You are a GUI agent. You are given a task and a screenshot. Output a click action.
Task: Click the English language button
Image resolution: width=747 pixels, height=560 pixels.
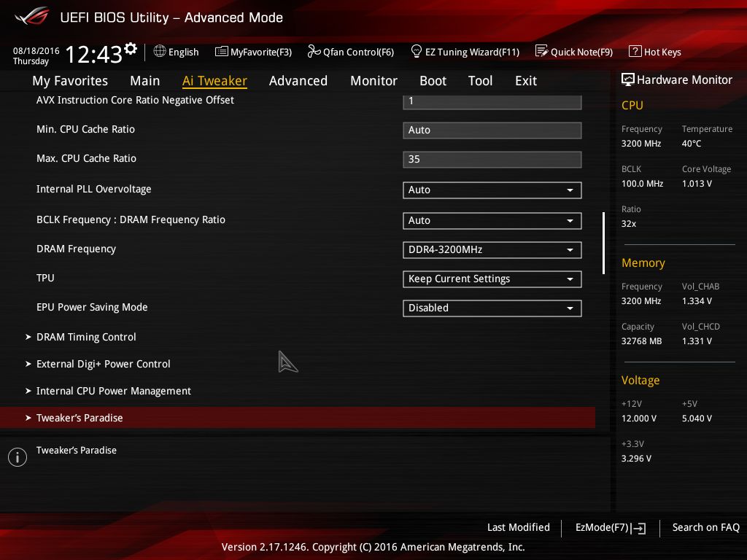[177, 52]
